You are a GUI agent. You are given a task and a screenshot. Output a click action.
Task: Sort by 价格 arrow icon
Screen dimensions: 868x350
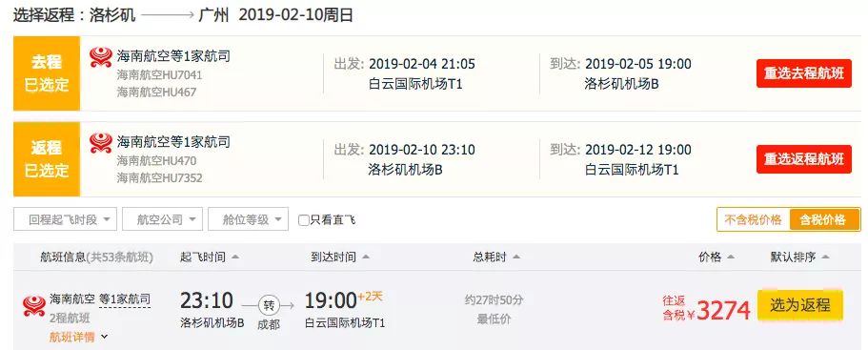coord(730,257)
